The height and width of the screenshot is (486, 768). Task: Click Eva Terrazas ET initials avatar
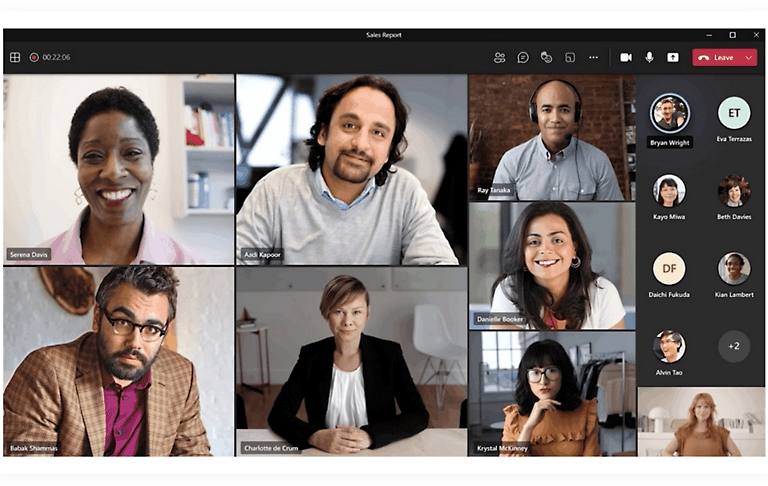[x=734, y=113]
